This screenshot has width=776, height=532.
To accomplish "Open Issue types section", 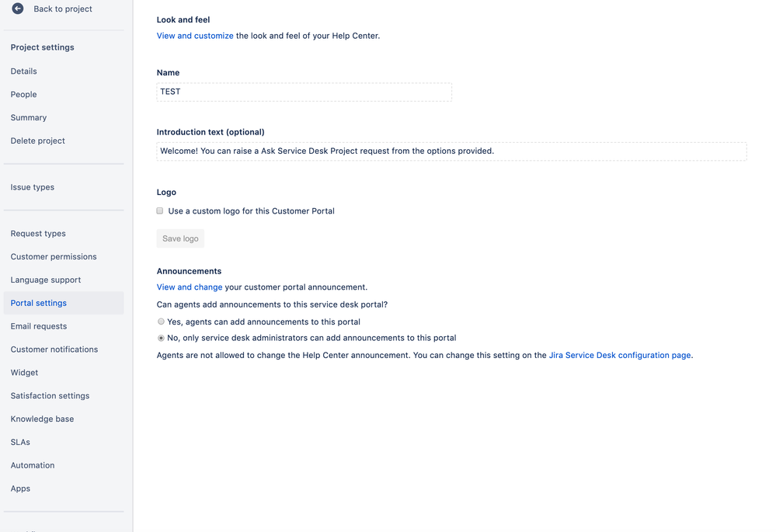I will pos(32,186).
